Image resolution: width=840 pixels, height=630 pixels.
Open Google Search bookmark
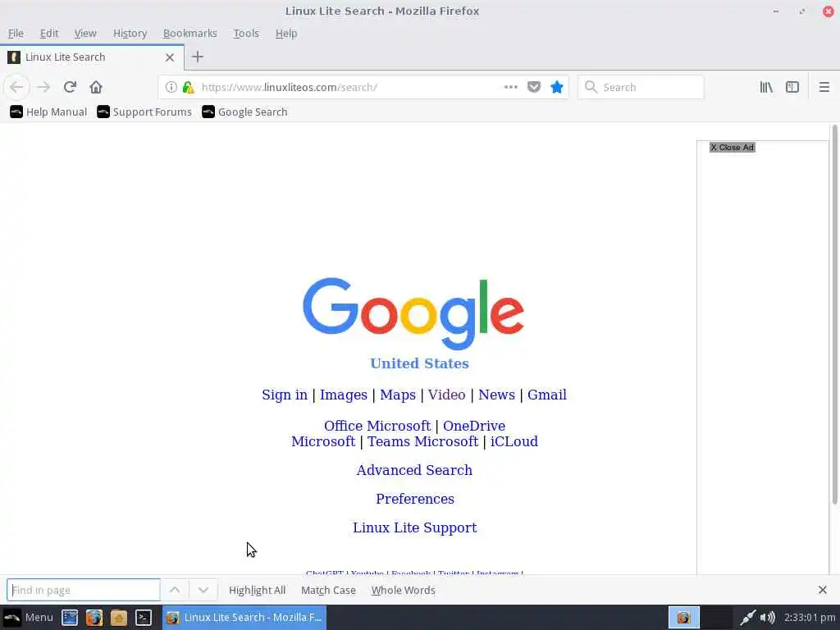click(244, 112)
